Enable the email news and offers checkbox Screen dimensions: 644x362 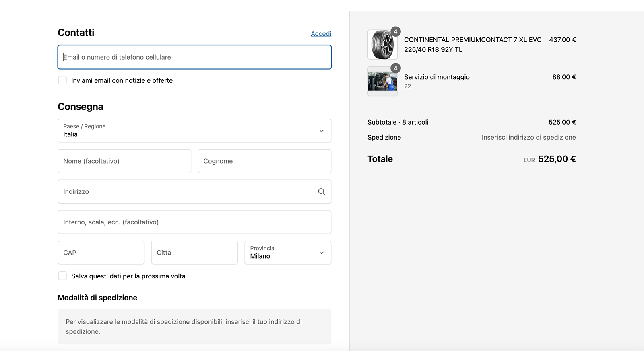62,80
